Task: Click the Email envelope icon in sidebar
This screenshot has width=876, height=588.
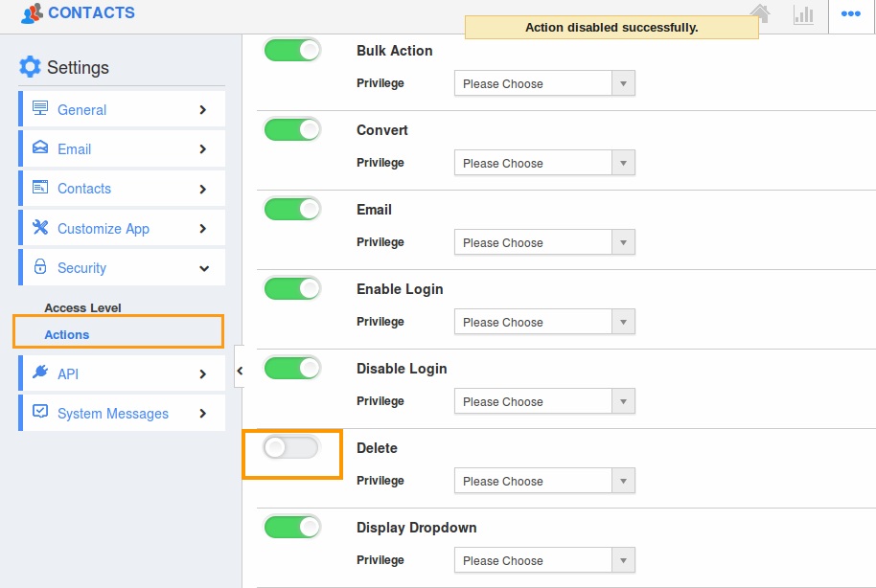Action: point(39,148)
